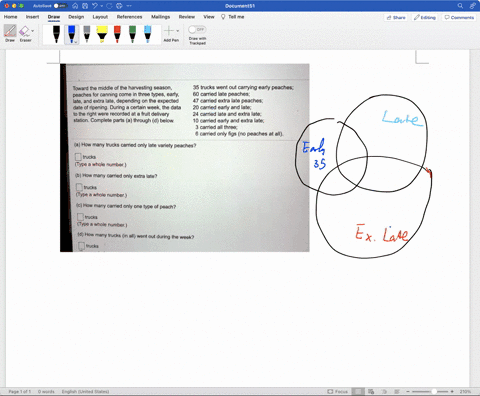Expand the Add Pen dropdown arrow
Image resolution: width=480 pixels, height=396 pixels.
(178, 31)
